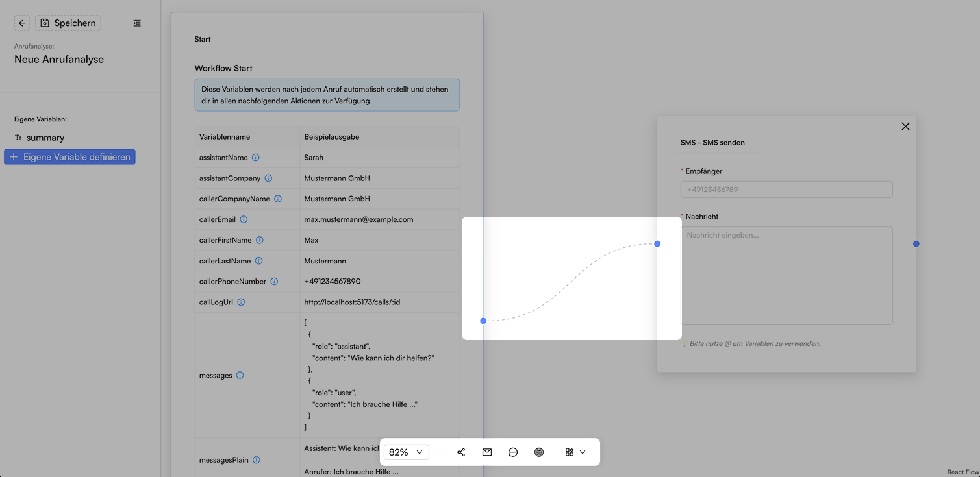This screenshot has height=477, width=980.
Task: Click info icon next to callLogUrl
Action: click(241, 302)
